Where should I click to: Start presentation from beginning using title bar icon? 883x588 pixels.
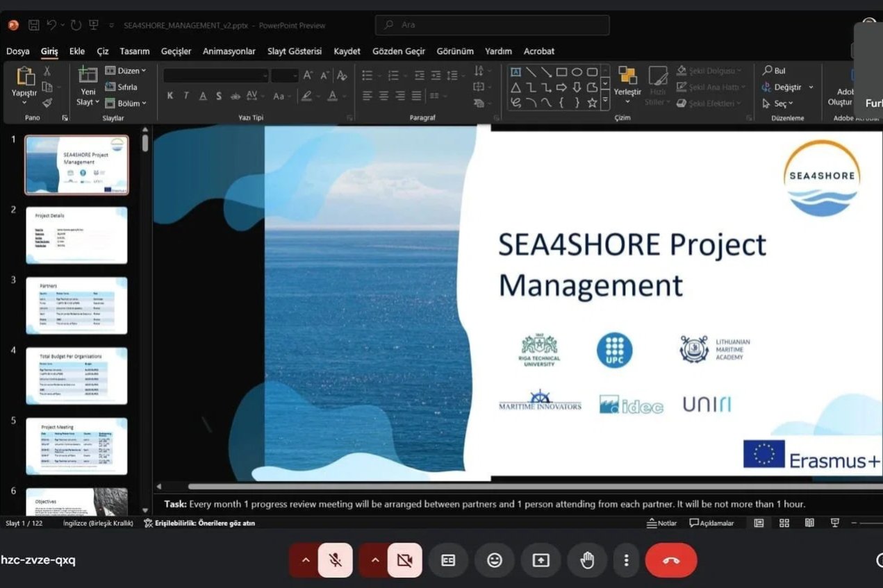pos(94,25)
